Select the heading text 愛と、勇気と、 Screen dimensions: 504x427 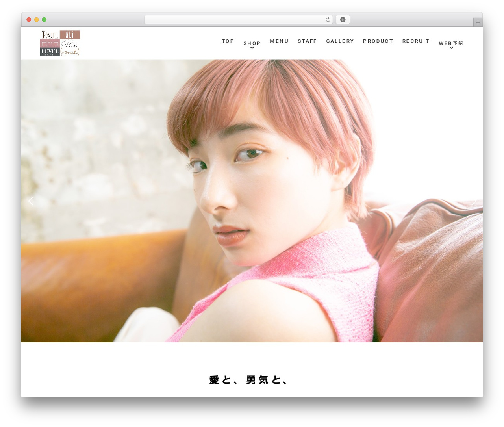pos(249,380)
